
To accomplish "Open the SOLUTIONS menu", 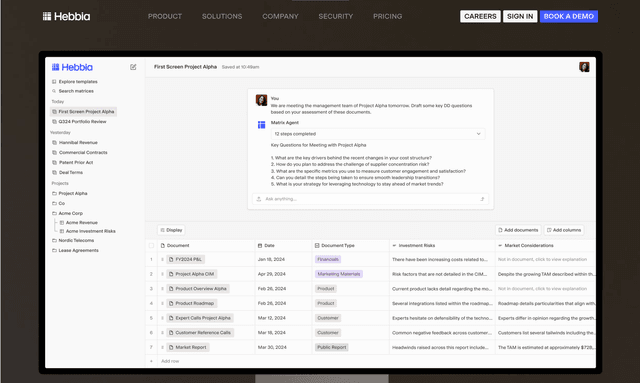I will click(x=222, y=16).
